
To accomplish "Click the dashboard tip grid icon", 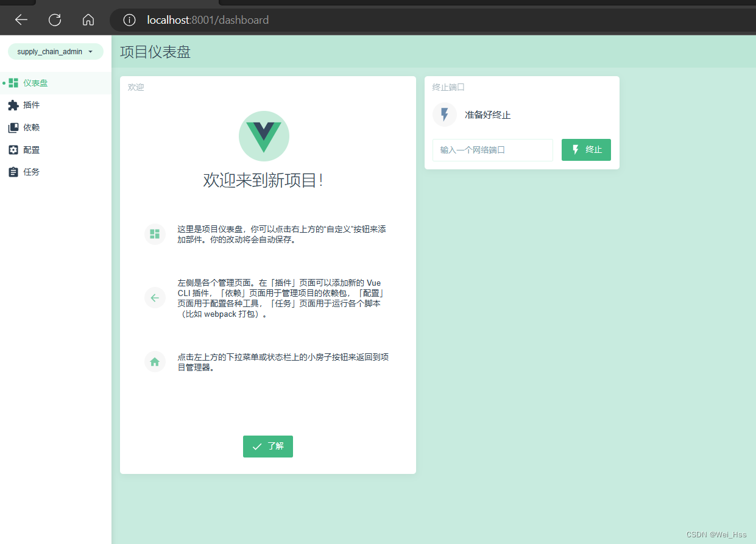I will [x=155, y=234].
